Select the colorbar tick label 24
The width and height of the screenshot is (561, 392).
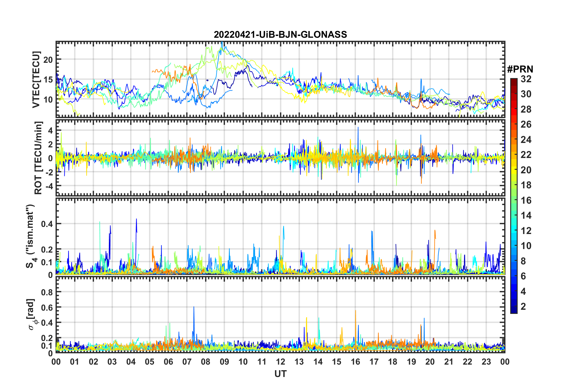(526, 140)
